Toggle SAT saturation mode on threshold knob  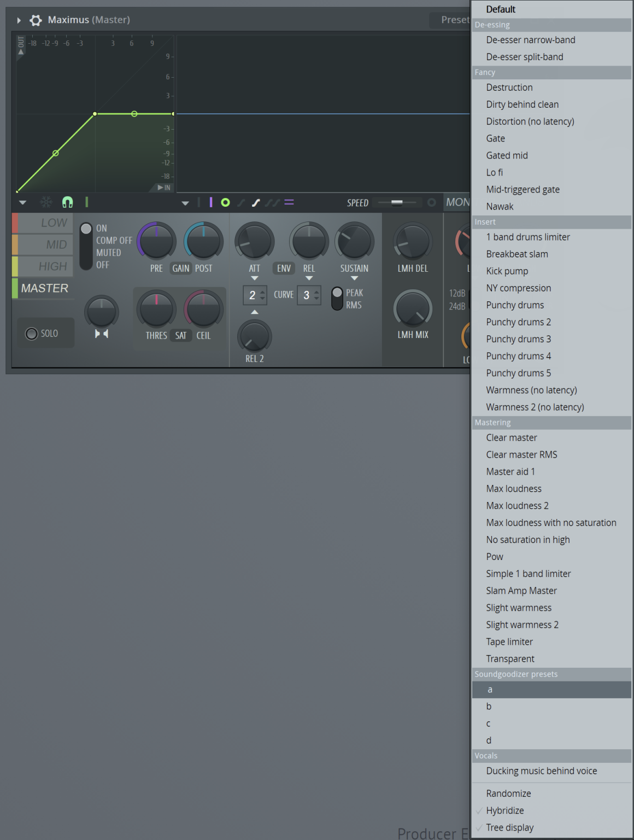(181, 335)
